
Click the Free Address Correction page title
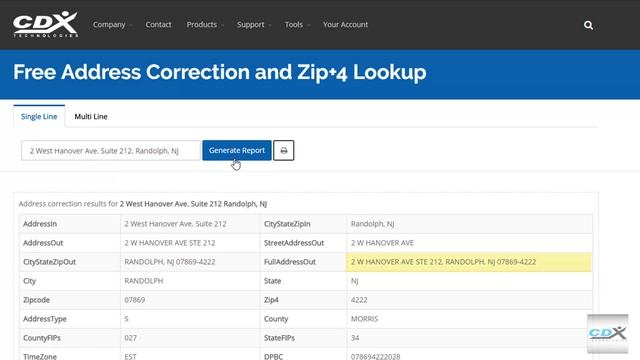click(220, 72)
